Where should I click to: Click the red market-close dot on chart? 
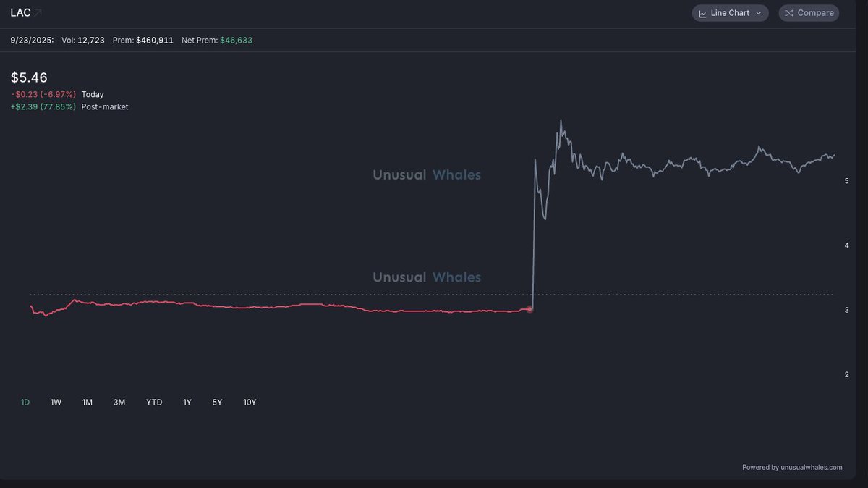coord(529,309)
